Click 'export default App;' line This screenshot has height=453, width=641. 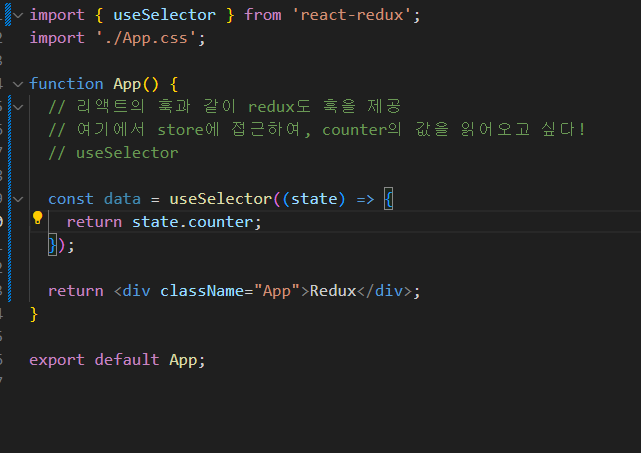[x=117, y=360]
